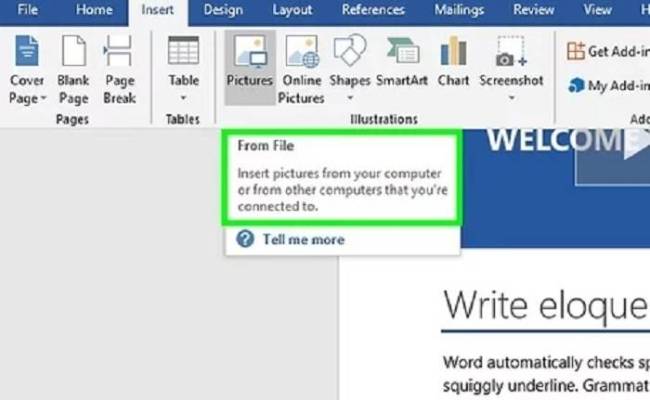Go to the Mailings tab
This screenshot has height=400, width=650.
[x=459, y=10]
